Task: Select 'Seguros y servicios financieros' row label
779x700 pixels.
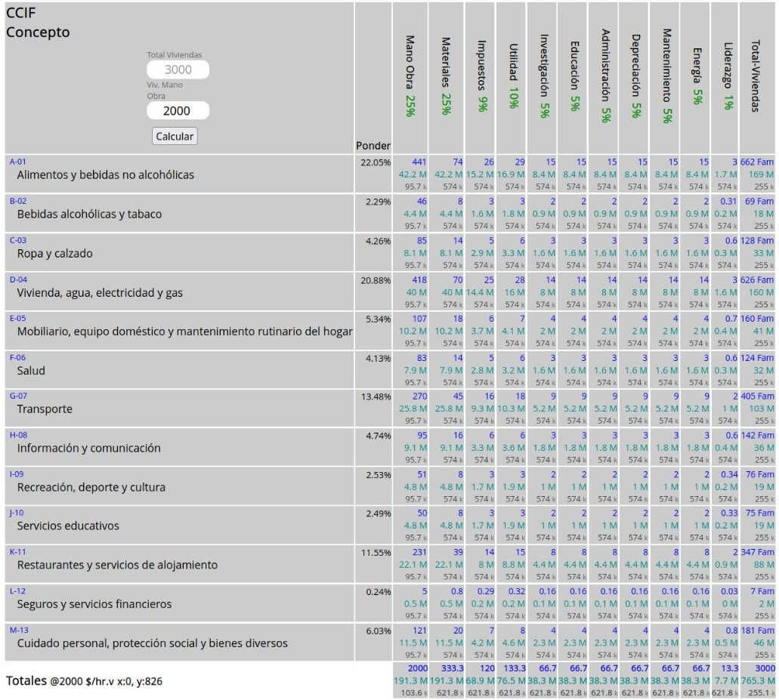Action: [x=94, y=604]
